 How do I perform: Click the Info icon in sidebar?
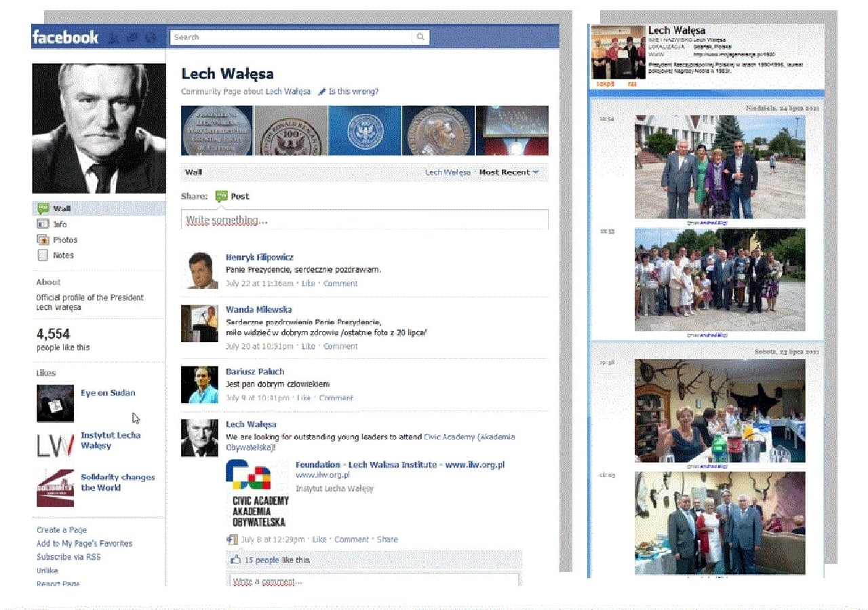pyautogui.click(x=43, y=224)
